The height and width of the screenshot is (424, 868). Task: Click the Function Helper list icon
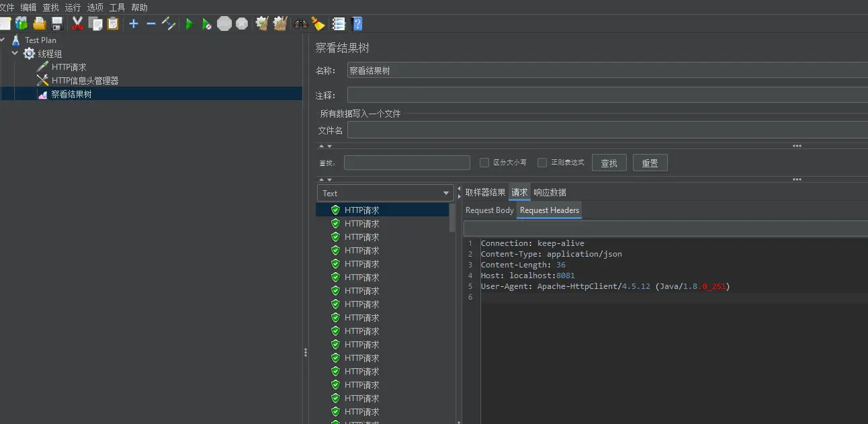tap(339, 24)
